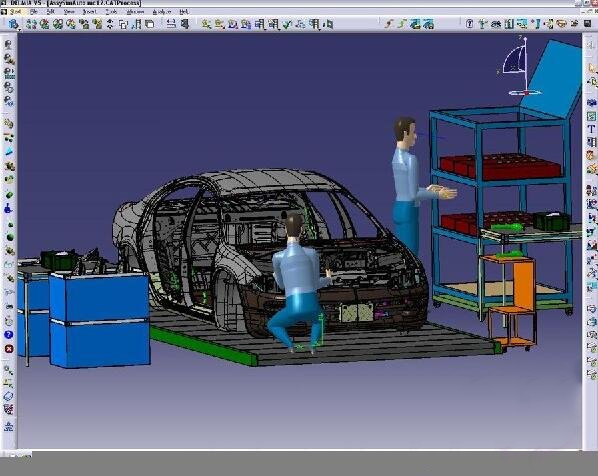The height and width of the screenshot is (476, 598).
Task: Open the Start menu in menu bar
Action: 15,12
